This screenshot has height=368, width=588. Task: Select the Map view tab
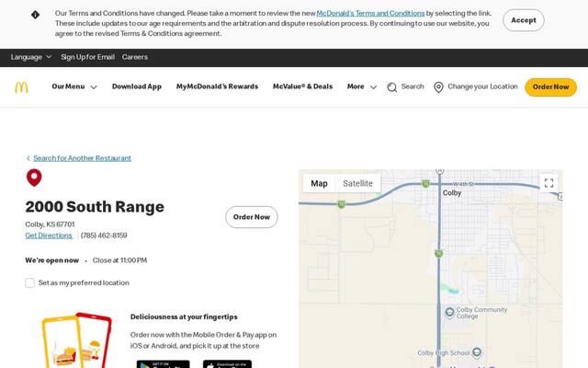click(x=319, y=183)
